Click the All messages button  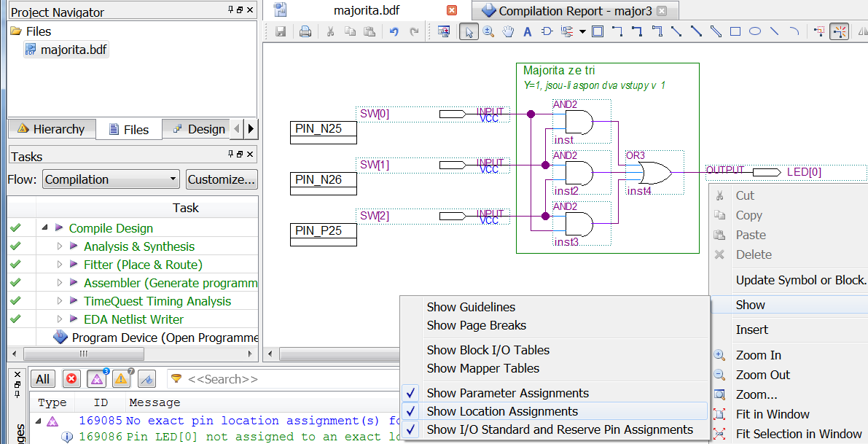(x=42, y=378)
